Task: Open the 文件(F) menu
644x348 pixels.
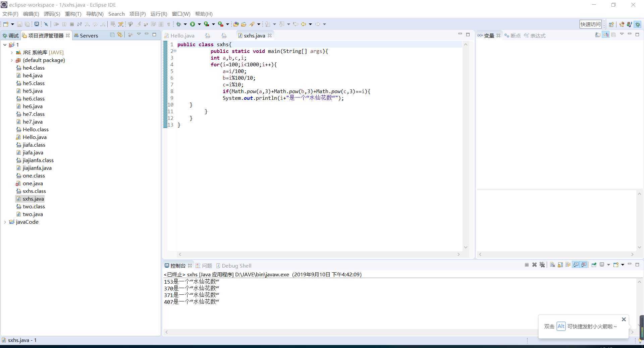Action: coord(10,14)
